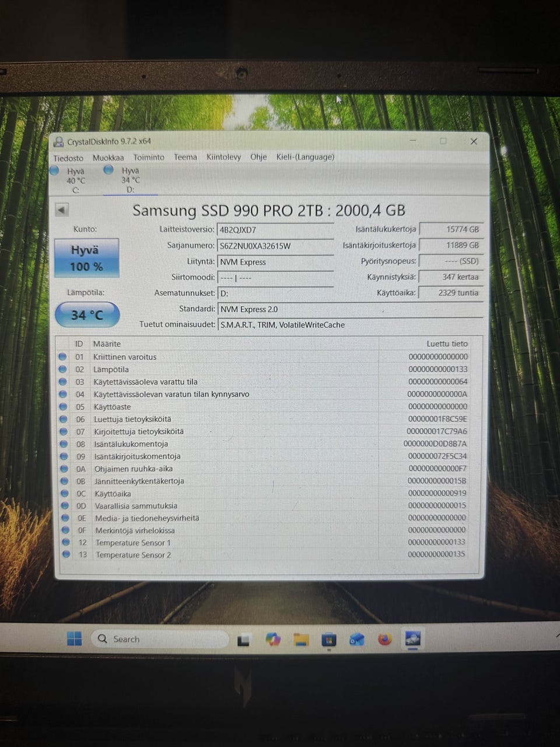Click the Pyöritysnopeus value field
This screenshot has height=747, width=560.
(452, 261)
